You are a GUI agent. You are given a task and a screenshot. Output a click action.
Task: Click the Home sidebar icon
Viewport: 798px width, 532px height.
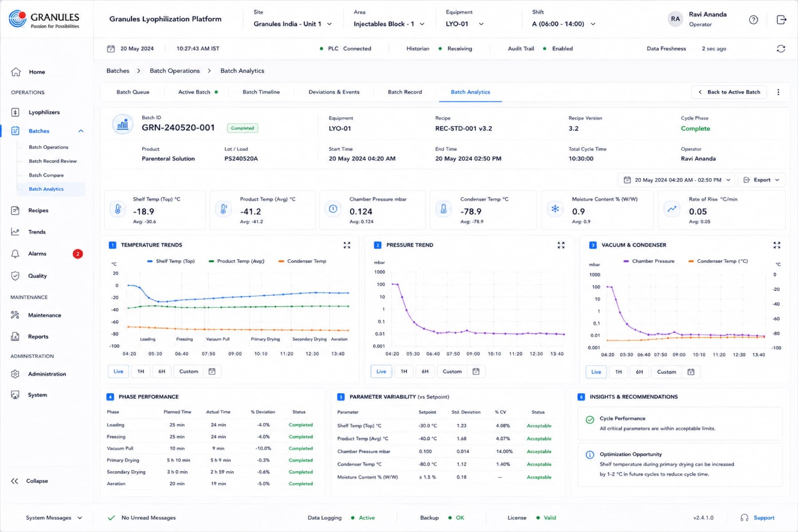coord(16,72)
